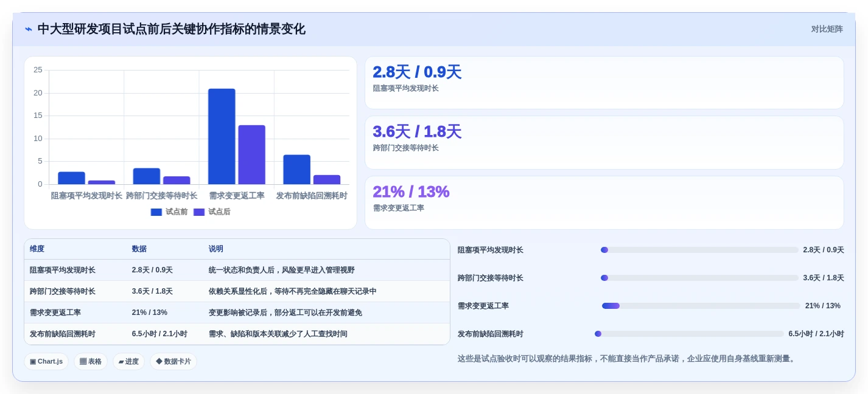This screenshot has height=394, width=868.
Task: Click table cell 需求变更返工率
Action: point(55,313)
